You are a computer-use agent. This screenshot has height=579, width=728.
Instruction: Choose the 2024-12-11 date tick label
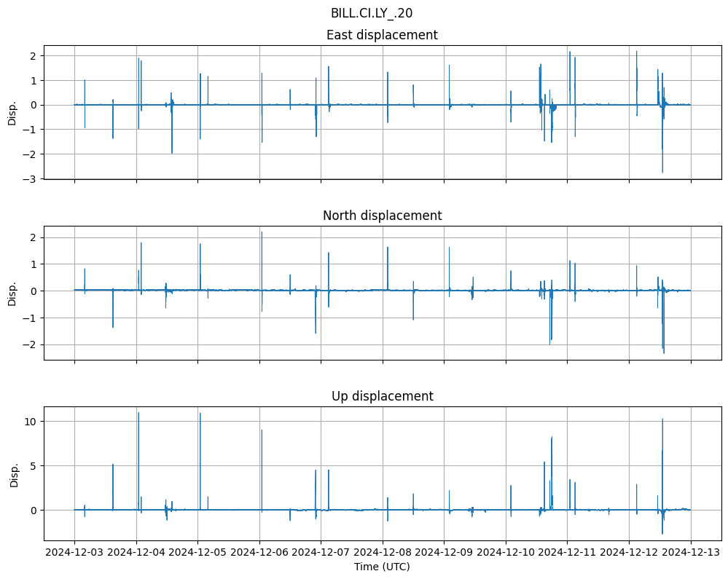tap(568, 553)
